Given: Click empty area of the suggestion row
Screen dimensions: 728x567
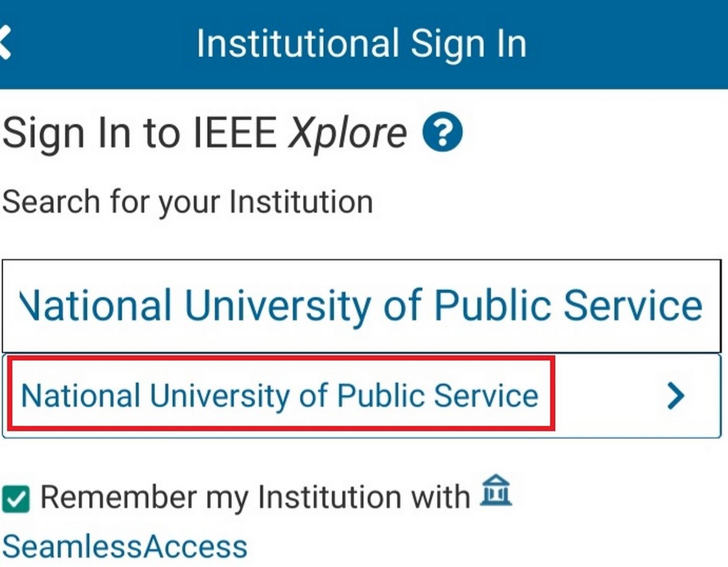Looking at the screenshot, I should pyautogui.click(x=609, y=396).
